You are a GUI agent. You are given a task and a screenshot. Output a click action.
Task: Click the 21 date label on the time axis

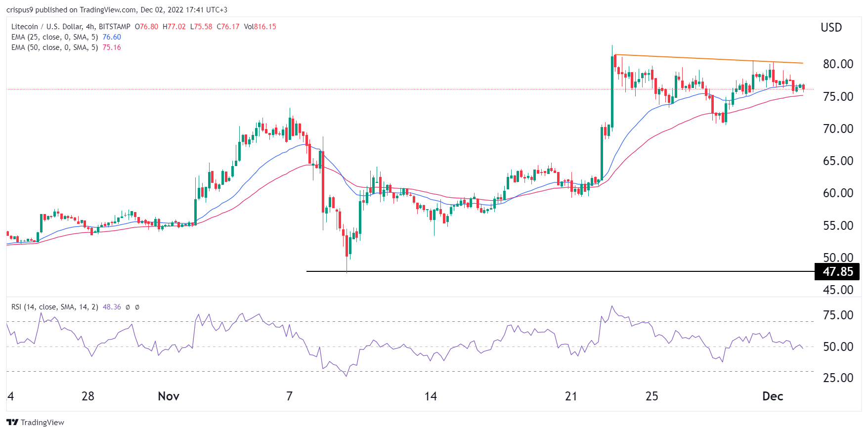tap(571, 396)
